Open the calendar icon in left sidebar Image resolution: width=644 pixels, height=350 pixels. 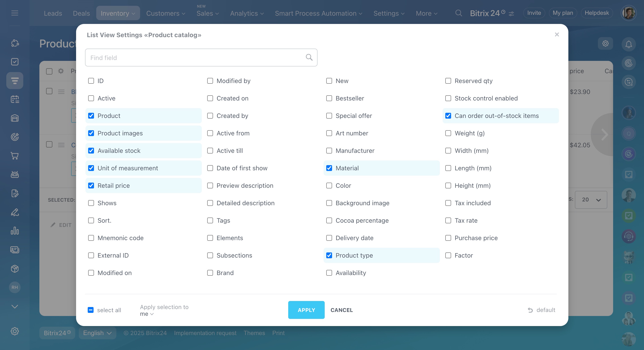coord(15,99)
